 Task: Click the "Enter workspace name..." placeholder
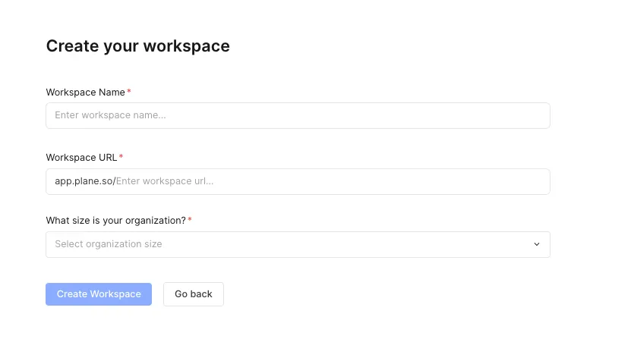coord(110,115)
